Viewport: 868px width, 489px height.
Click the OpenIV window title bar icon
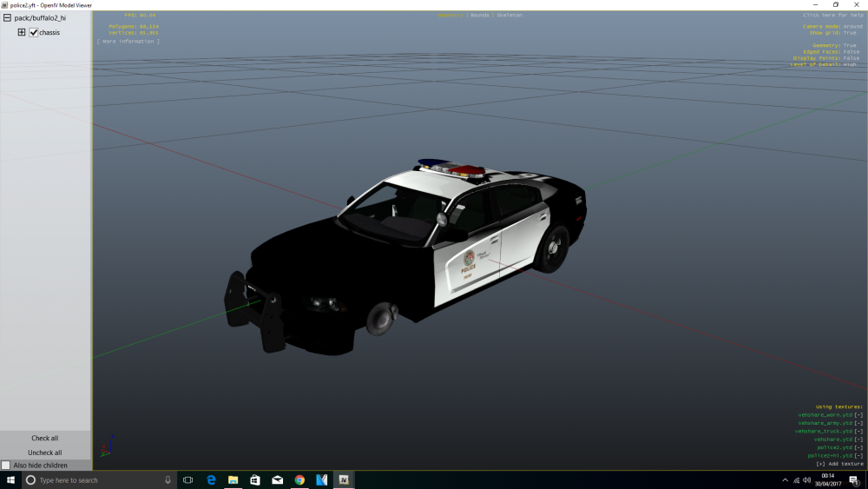point(4,5)
